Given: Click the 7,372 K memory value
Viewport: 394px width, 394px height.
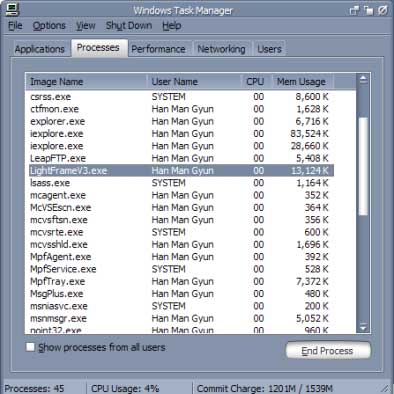Looking at the screenshot, I should [312, 282].
